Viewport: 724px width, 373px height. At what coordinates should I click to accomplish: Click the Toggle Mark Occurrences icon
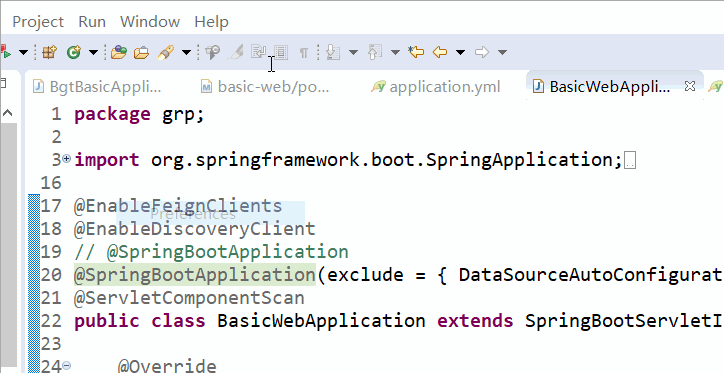tap(212, 52)
